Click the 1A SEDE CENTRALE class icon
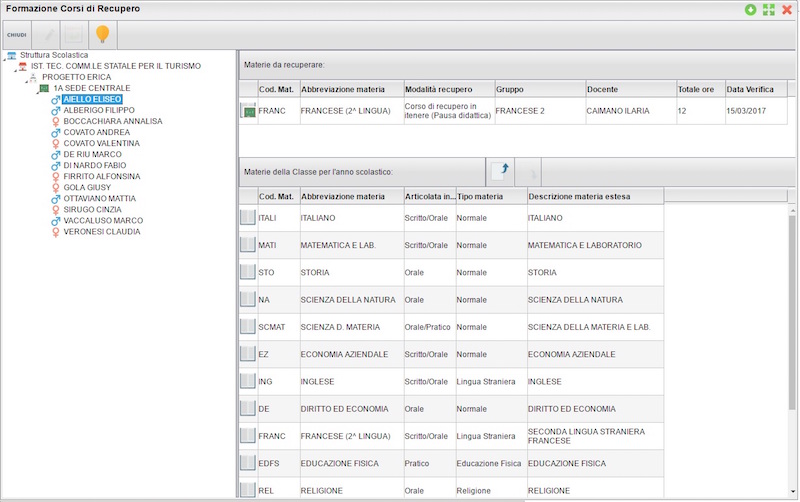This screenshot has width=800, height=502. (44, 88)
